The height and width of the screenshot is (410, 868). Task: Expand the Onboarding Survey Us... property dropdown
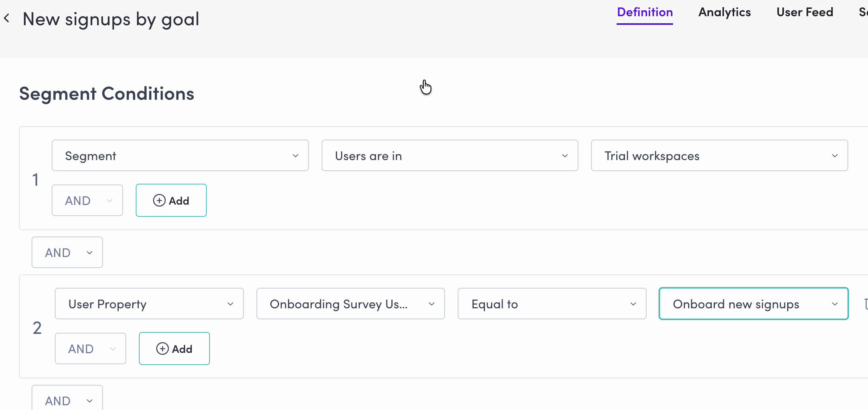pos(351,304)
